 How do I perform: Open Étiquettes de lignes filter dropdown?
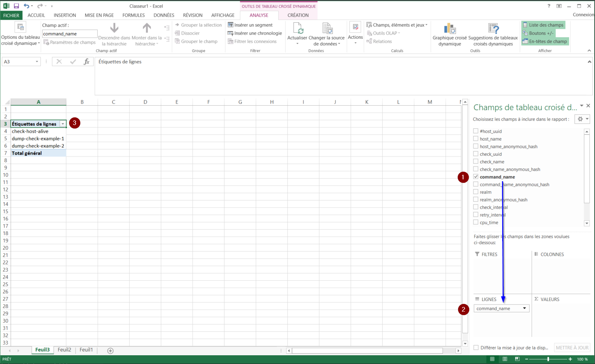pos(63,124)
